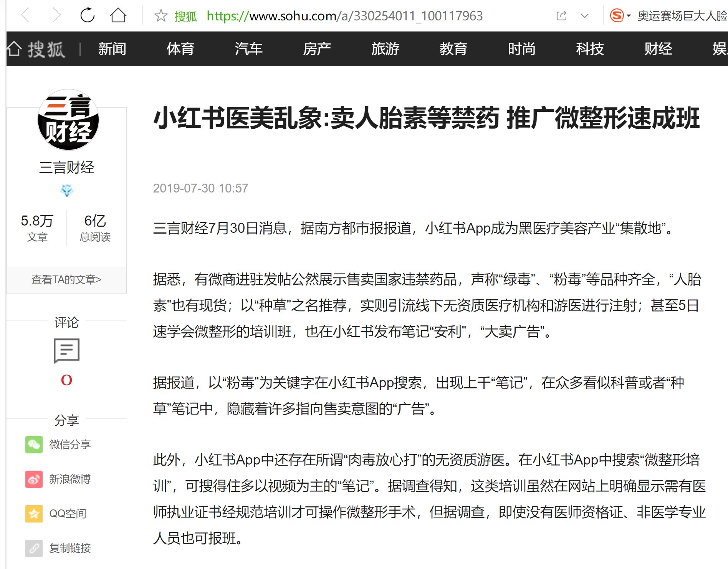Click the address bar URL field
Image resolution: width=728 pixels, height=569 pixels.
344,16
